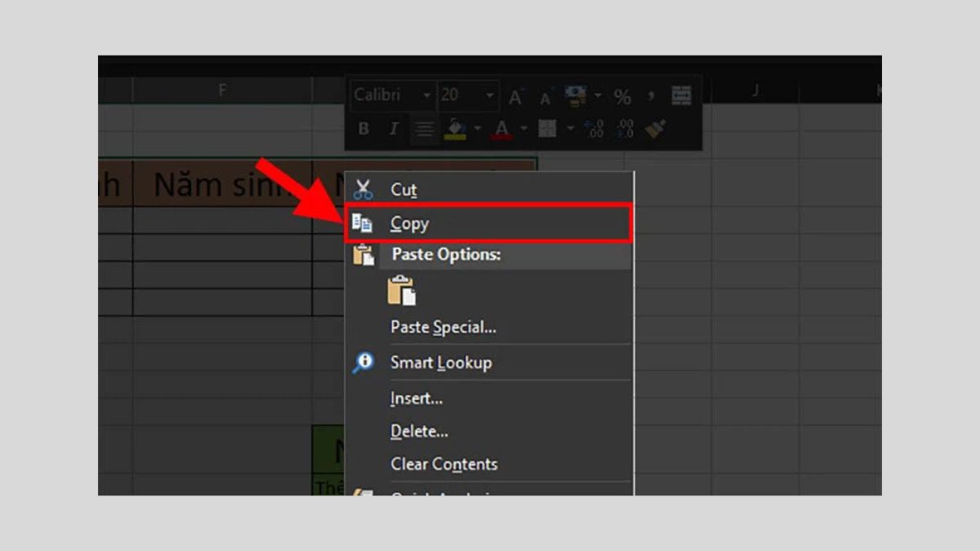Viewport: 980px width, 551px height.
Task: Click the Comma Style icon
Action: [x=651, y=97]
